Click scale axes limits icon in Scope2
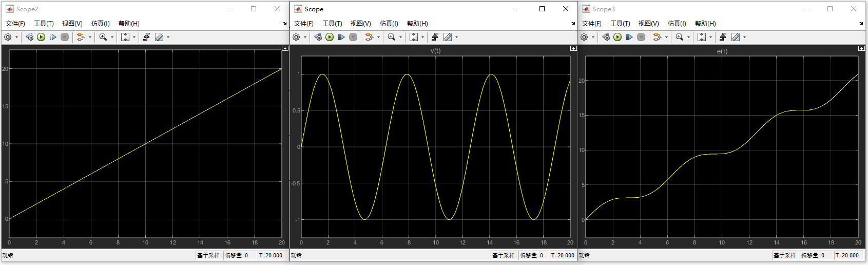This screenshot has width=868, height=265. (x=125, y=37)
